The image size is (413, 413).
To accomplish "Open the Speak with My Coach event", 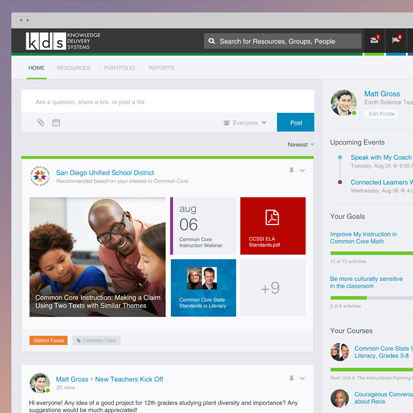I will click(381, 157).
